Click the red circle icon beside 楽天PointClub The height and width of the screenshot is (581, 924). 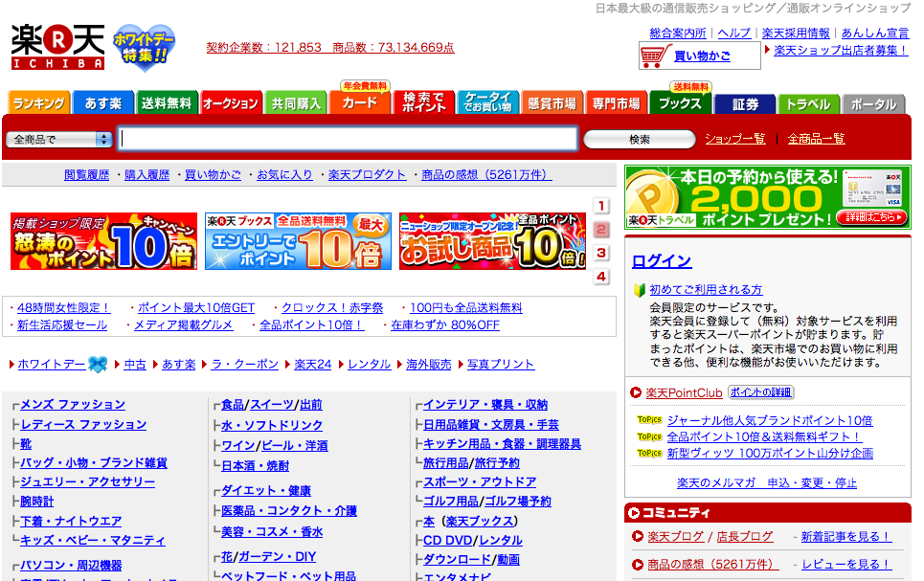point(635,392)
